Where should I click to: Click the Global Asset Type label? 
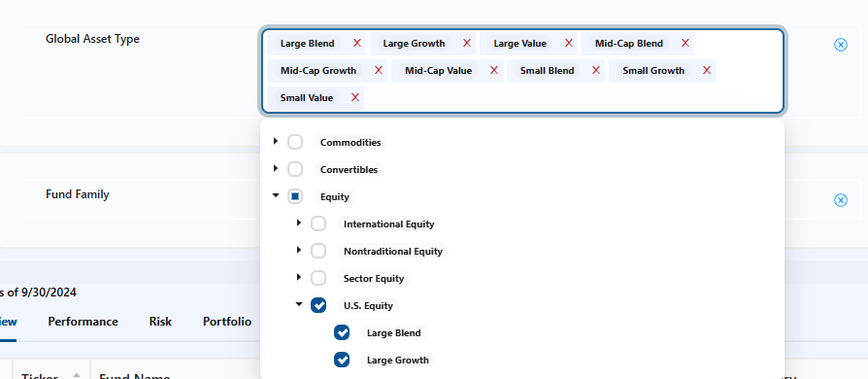pyautogui.click(x=92, y=39)
